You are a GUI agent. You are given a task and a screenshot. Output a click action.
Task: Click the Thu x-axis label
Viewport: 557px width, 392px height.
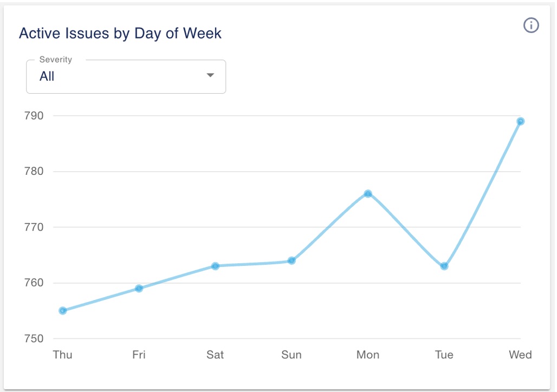tap(63, 355)
